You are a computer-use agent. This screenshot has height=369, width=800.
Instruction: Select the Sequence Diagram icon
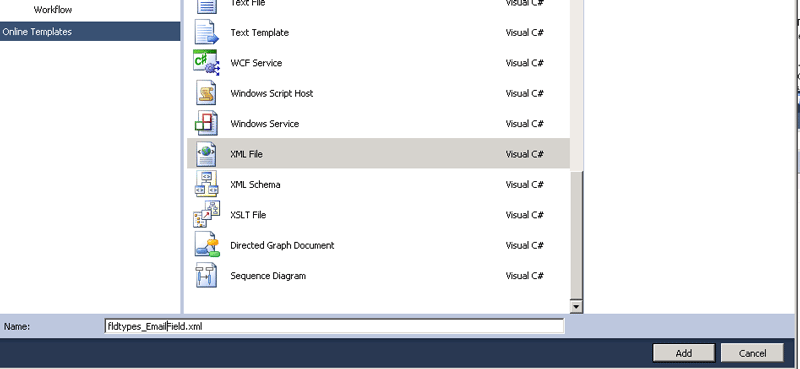(x=206, y=276)
